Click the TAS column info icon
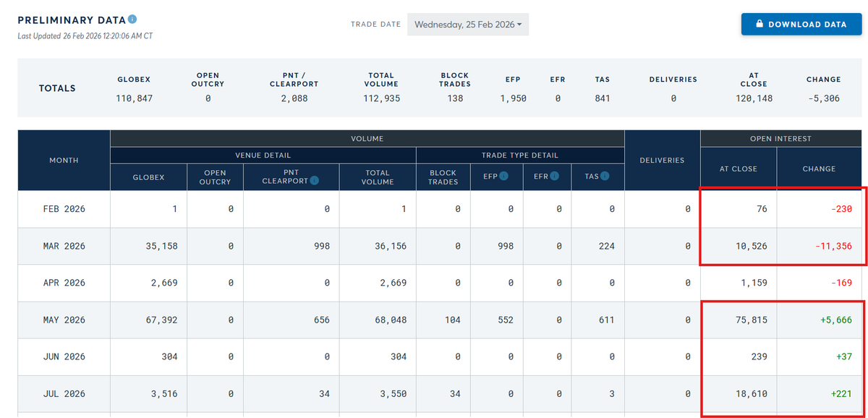 pyautogui.click(x=603, y=176)
